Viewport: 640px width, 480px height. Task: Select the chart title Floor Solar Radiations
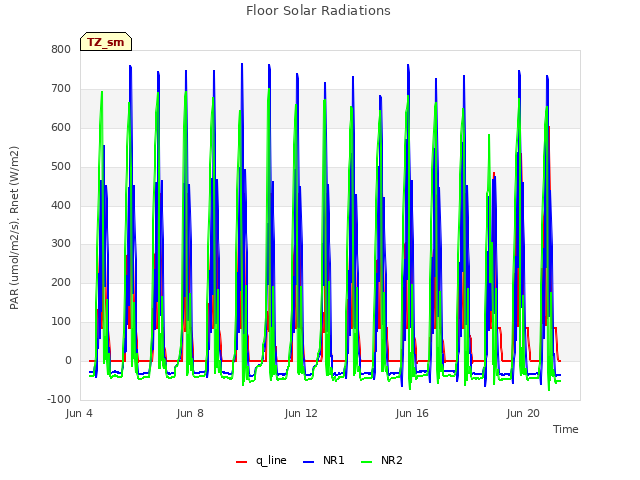coord(318,11)
